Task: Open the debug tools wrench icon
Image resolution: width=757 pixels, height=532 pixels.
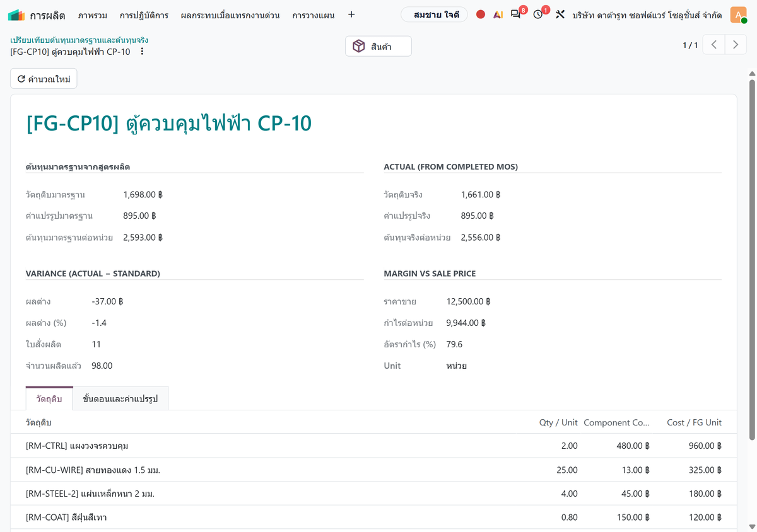Action: click(x=560, y=14)
